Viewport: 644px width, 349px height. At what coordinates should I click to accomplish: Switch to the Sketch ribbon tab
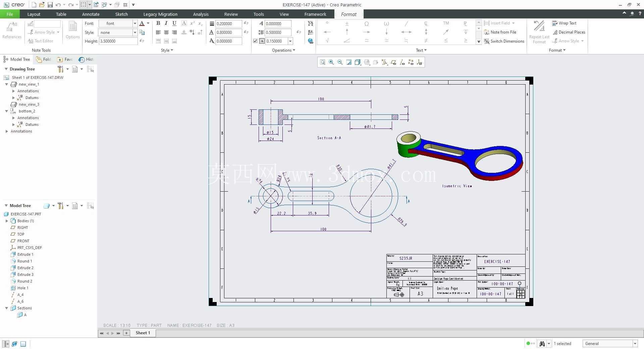(x=121, y=14)
